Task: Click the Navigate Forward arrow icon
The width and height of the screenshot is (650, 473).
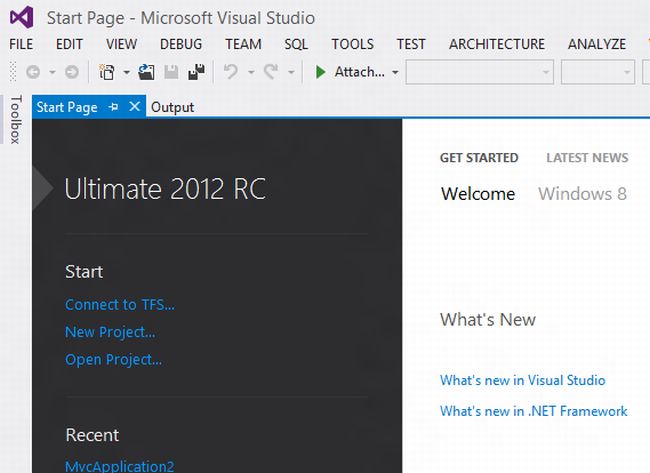Action: [x=72, y=72]
